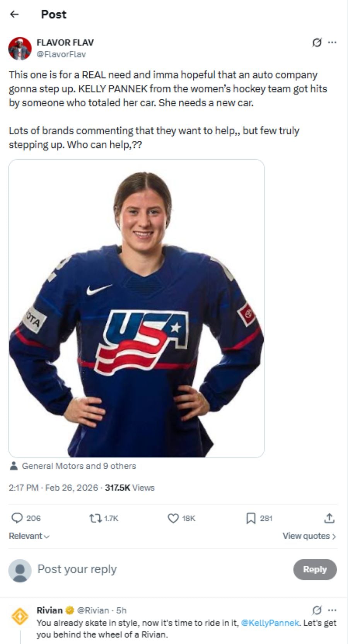
Task: Open the General Motors and 9 others tagged list
Action: pyautogui.click(x=78, y=466)
